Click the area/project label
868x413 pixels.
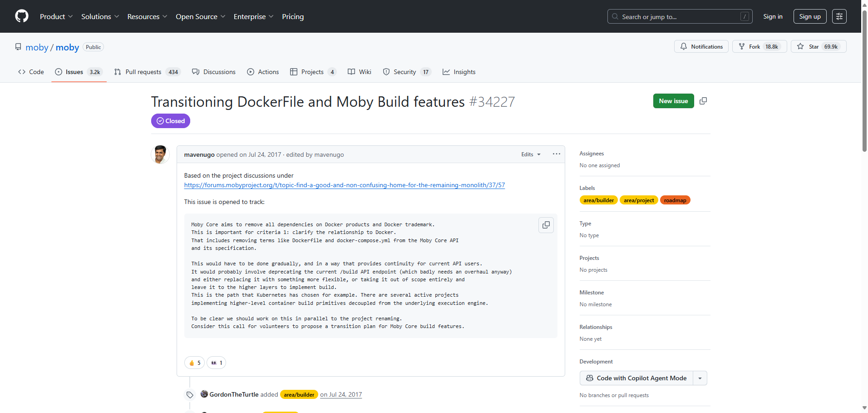point(639,200)
